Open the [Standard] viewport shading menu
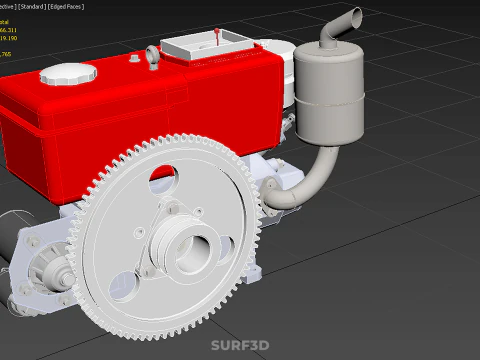 32,7
